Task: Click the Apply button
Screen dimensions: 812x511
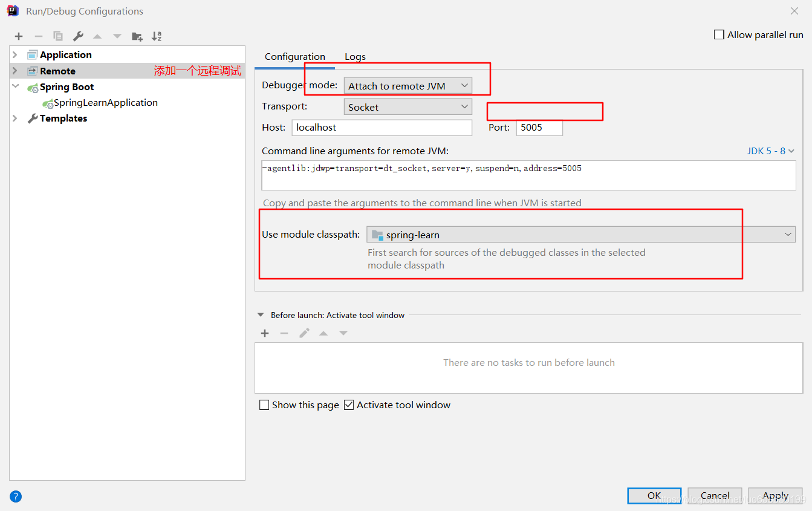Action: pyautogui.click(x=775, y=496)
